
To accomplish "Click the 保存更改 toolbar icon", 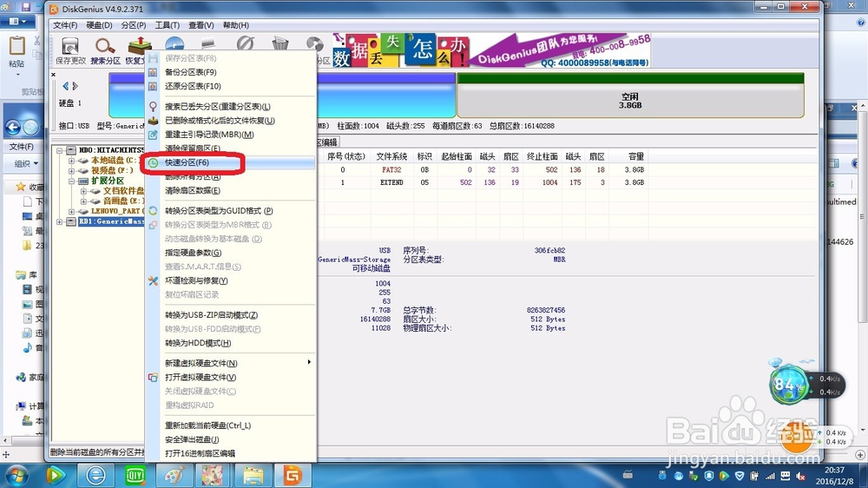I will [x=70, y=50].
